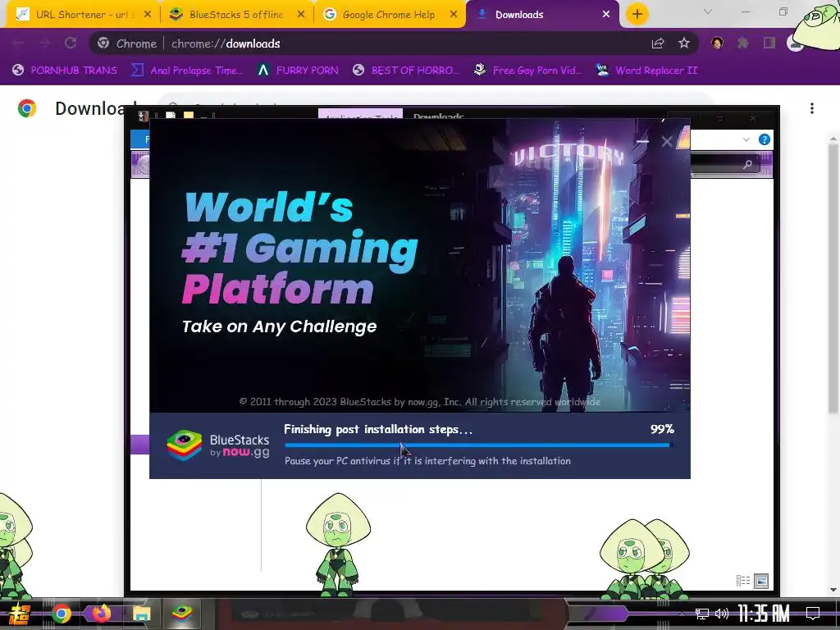Open the BEST OF HORRO... bookmark

point(406,71)
